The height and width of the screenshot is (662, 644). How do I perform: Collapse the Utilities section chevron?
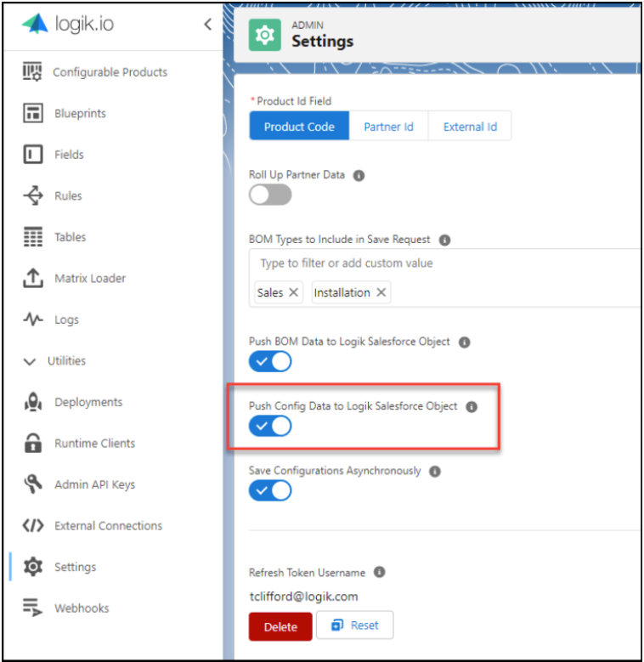click(30, 361)
